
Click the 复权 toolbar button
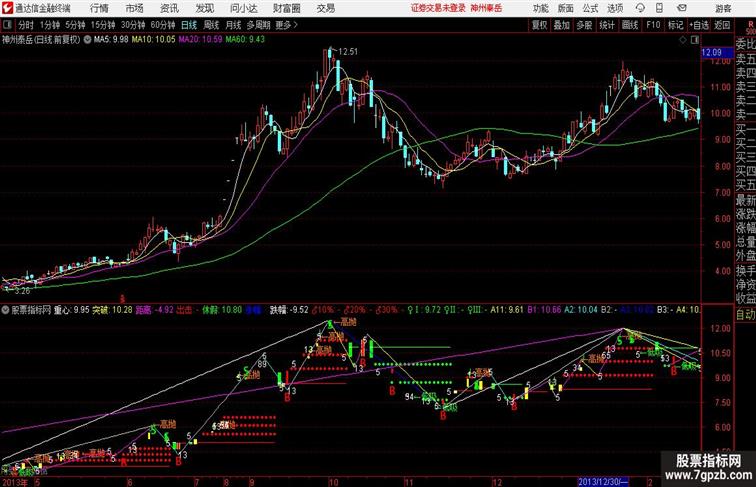click(539, 25)
